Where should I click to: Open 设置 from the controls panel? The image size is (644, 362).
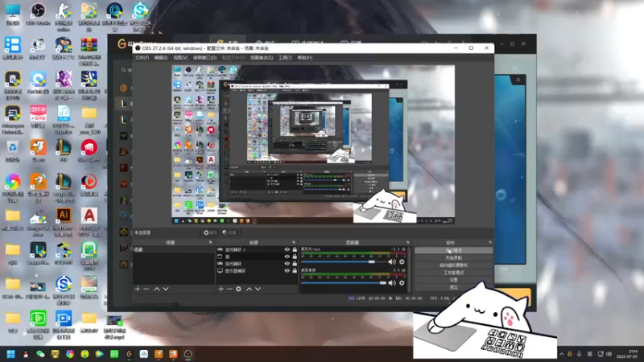tap(453, 280)
